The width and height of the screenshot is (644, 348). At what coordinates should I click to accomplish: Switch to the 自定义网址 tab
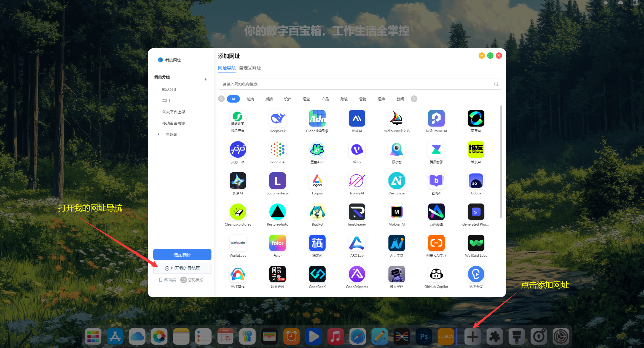point(250,68)
